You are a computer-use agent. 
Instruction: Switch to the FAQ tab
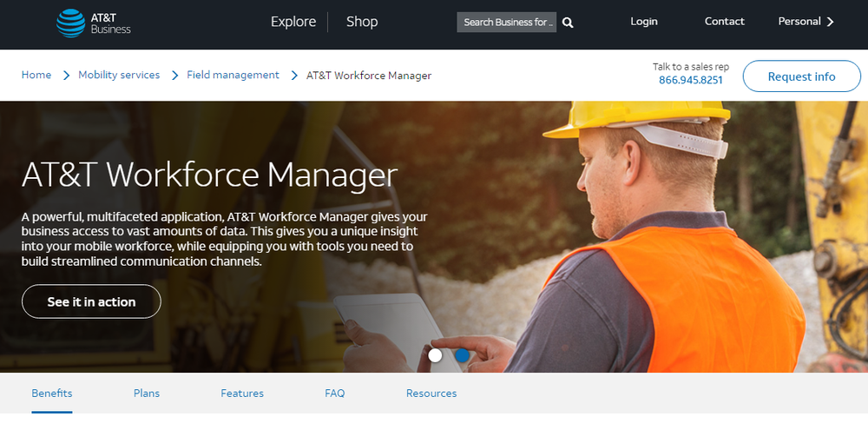tap(335, 394)
